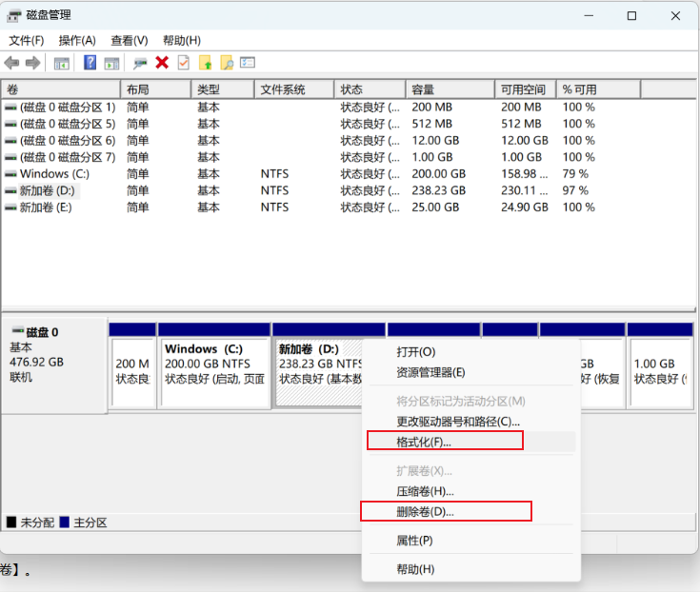Image resolution: width=700 pixels, height=592 pixels.
Task: Click the folder with green arrow icon
Action: pos(205,63)
